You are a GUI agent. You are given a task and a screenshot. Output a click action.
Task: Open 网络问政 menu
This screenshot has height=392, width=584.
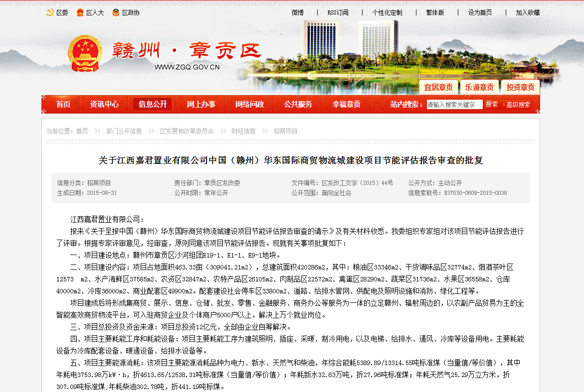(x=249, y=104)
